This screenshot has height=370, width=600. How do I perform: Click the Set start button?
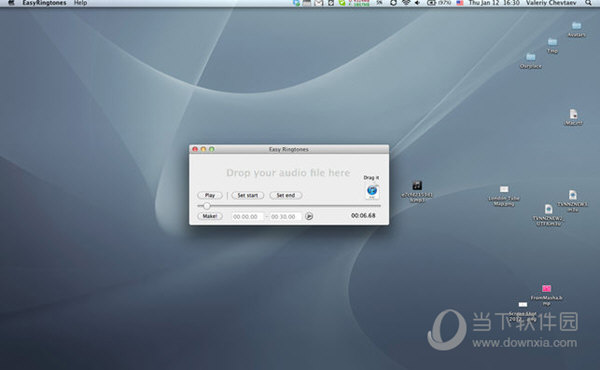point(248,196)
